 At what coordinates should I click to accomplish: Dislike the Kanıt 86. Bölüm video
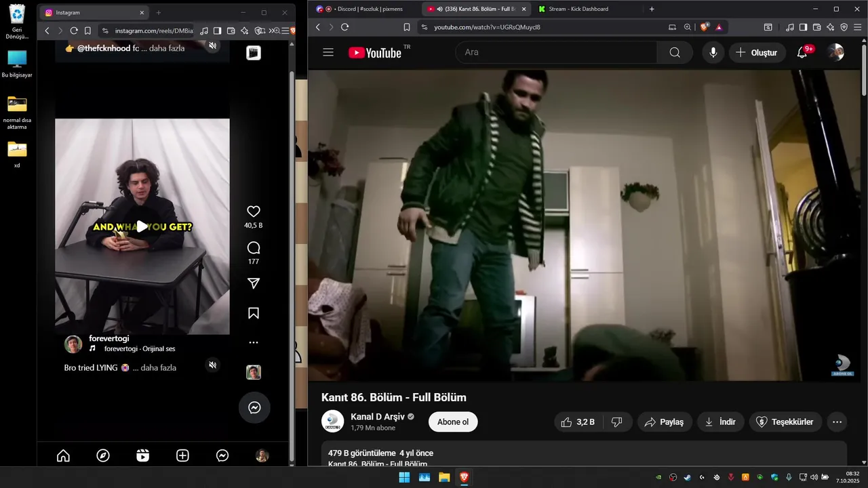pyautogui.click(x=617, y=422)
